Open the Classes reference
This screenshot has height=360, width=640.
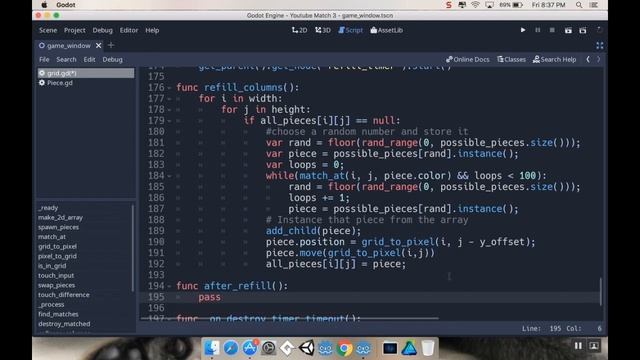[x=511, y=60]
